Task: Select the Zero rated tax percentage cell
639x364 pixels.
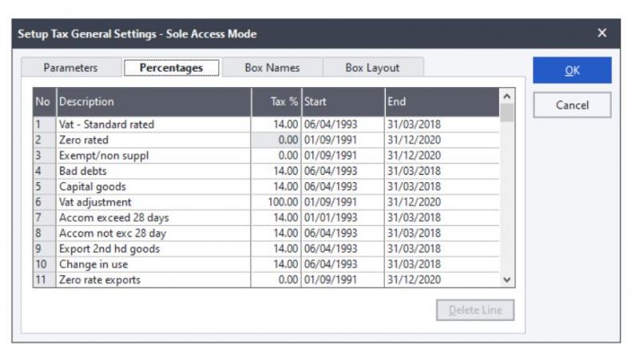Action: point(276,140)
